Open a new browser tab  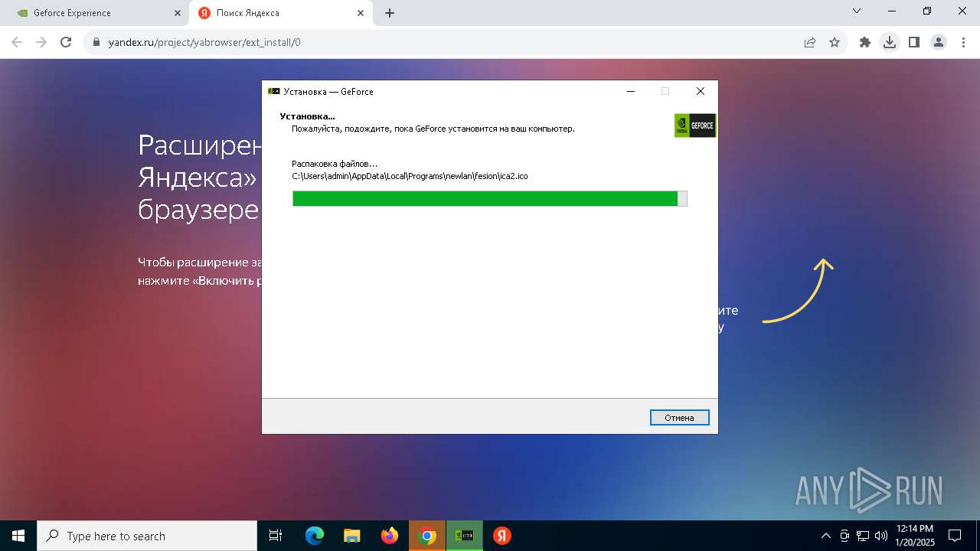tap(390, 13)
